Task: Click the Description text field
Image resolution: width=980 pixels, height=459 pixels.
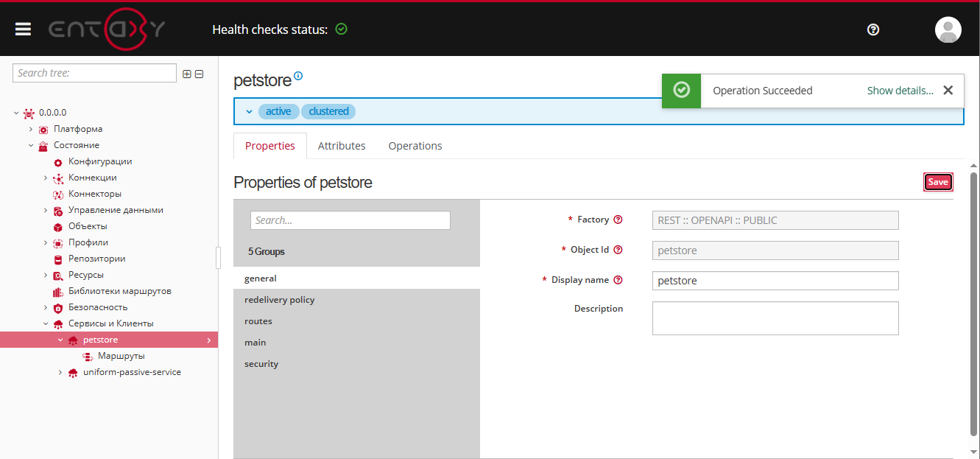Action: click(775, 318)
